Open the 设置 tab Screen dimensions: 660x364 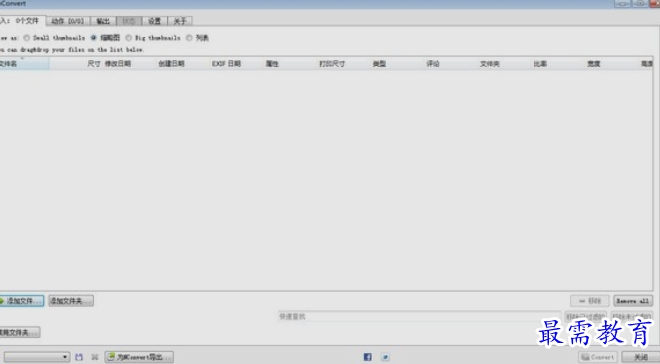point(154,21)
